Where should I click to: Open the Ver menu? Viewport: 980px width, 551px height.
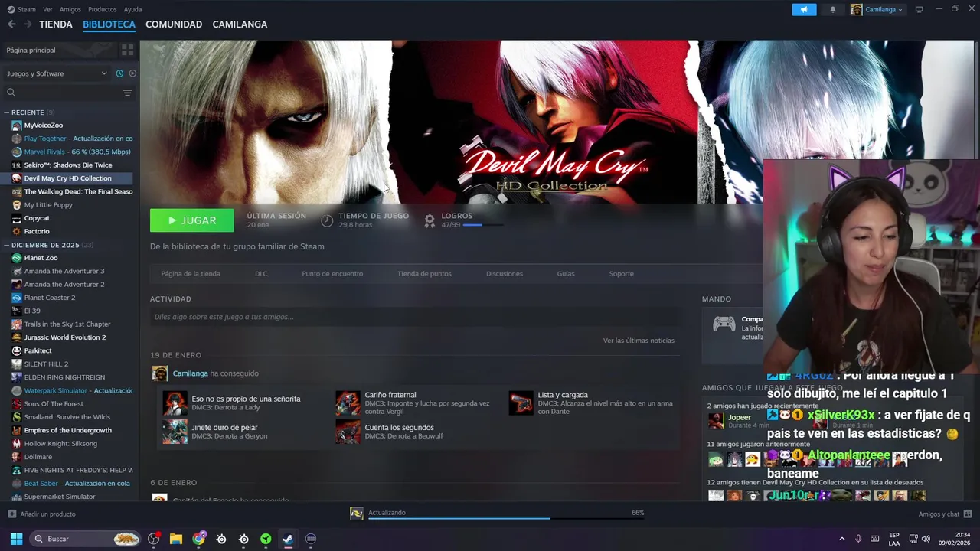click(x=48, y=9)
